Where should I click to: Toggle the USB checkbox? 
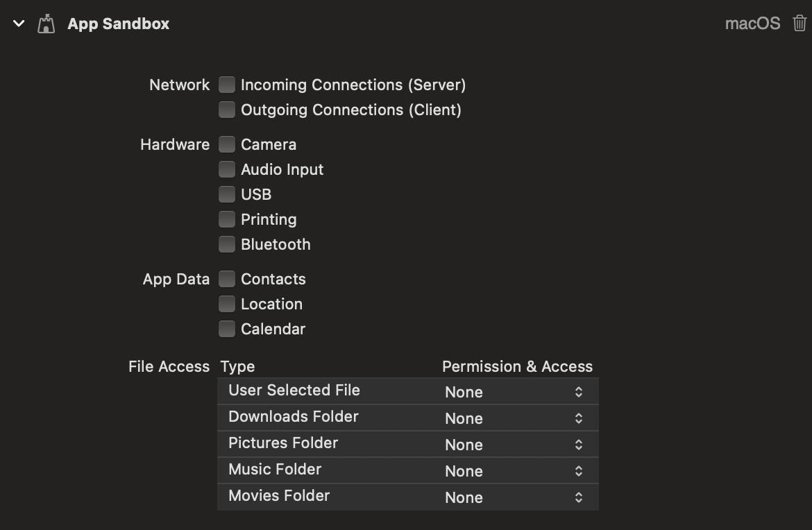click(x=227, y=194)
